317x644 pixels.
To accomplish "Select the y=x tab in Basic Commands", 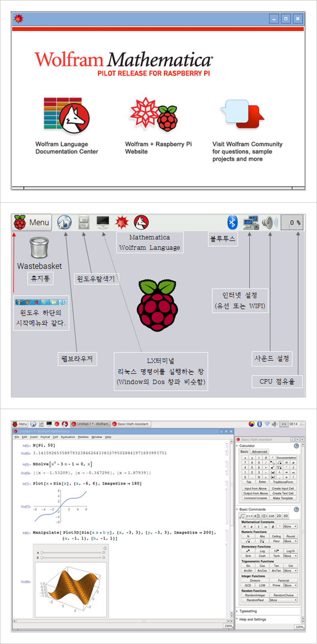I will [249, 516].
